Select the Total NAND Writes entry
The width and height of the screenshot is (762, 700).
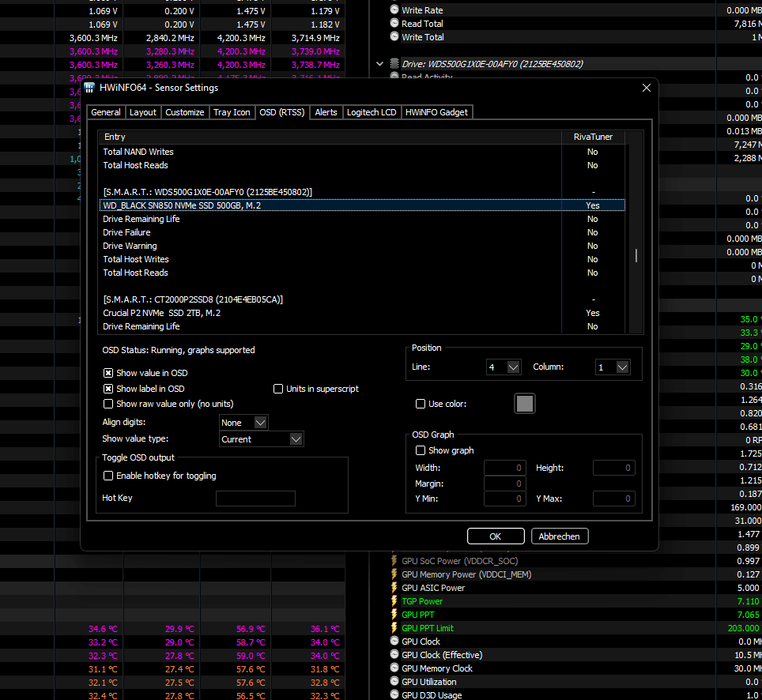tap(362, 152)
